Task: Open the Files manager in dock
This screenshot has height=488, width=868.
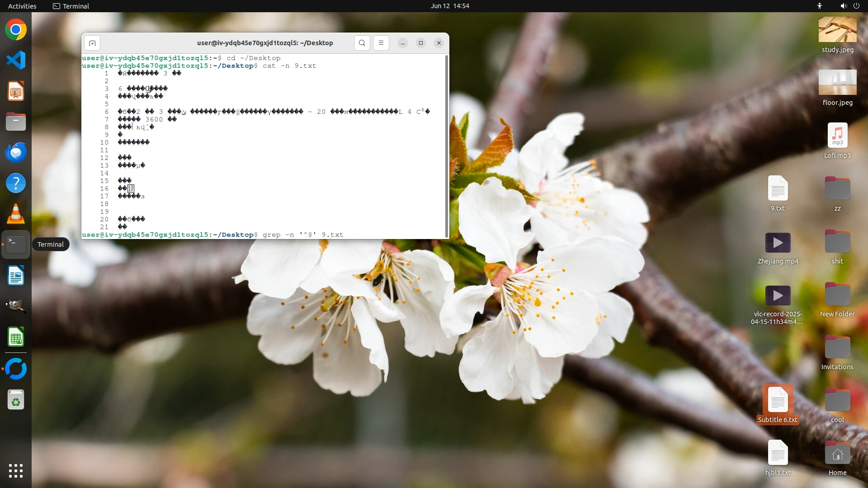Action: (16, 122)
